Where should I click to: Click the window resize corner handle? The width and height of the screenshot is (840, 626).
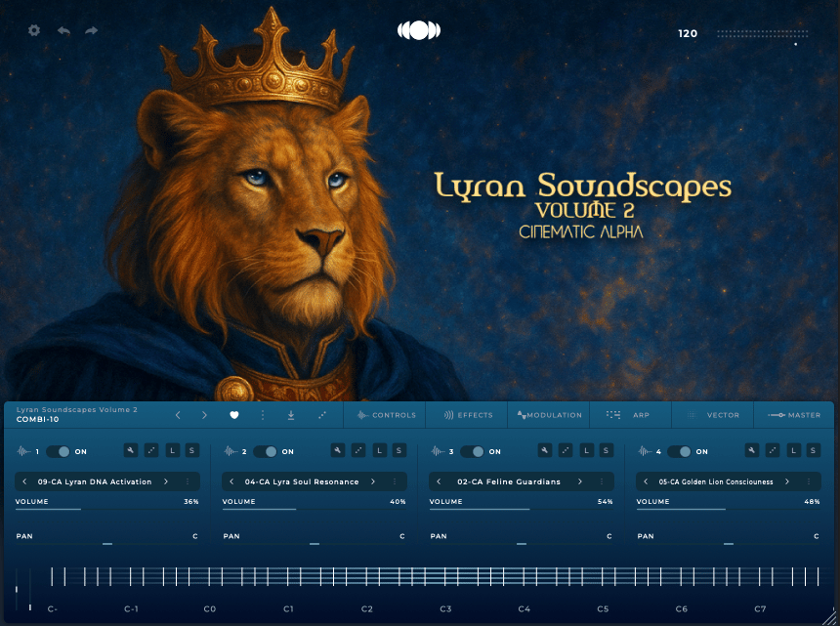[x=829, y=616]
